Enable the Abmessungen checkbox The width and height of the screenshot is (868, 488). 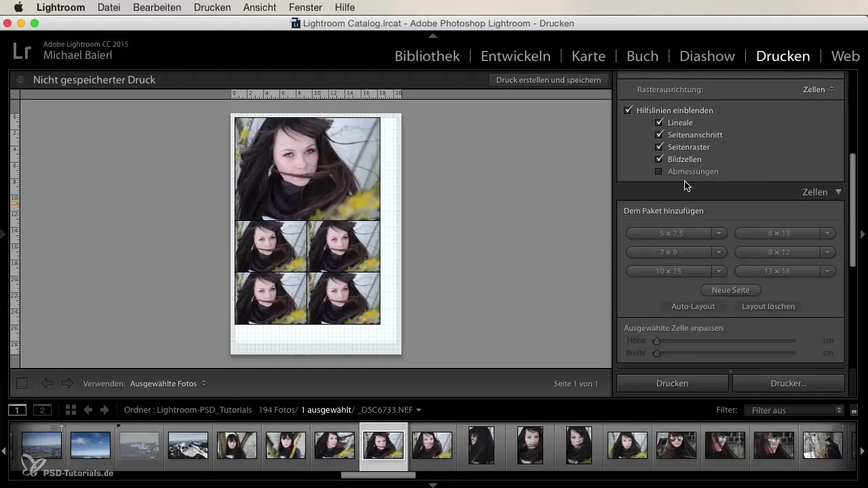658,171
